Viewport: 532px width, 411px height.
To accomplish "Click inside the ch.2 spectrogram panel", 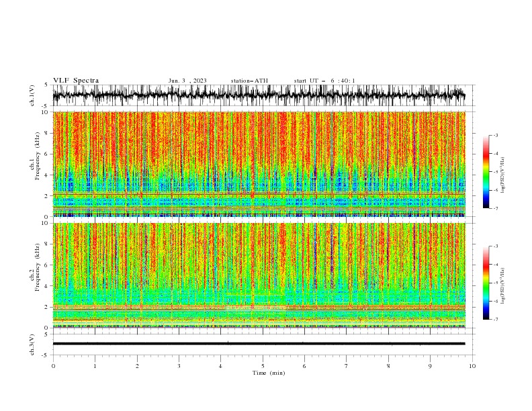I will [259, 275].
